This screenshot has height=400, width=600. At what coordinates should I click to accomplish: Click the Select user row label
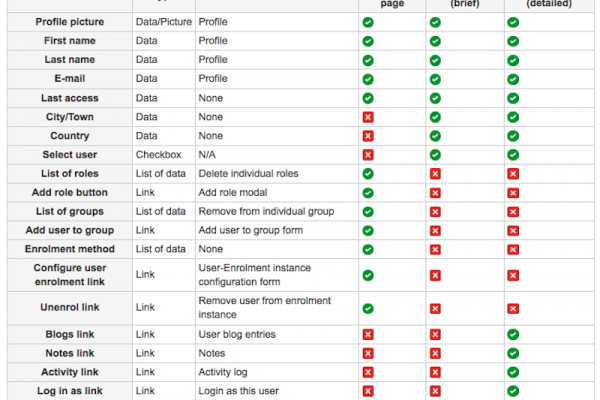(x=70, y=155)
